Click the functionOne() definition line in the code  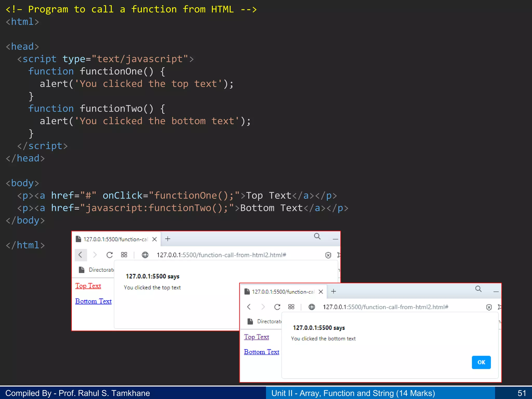click(x=97, y=71)
